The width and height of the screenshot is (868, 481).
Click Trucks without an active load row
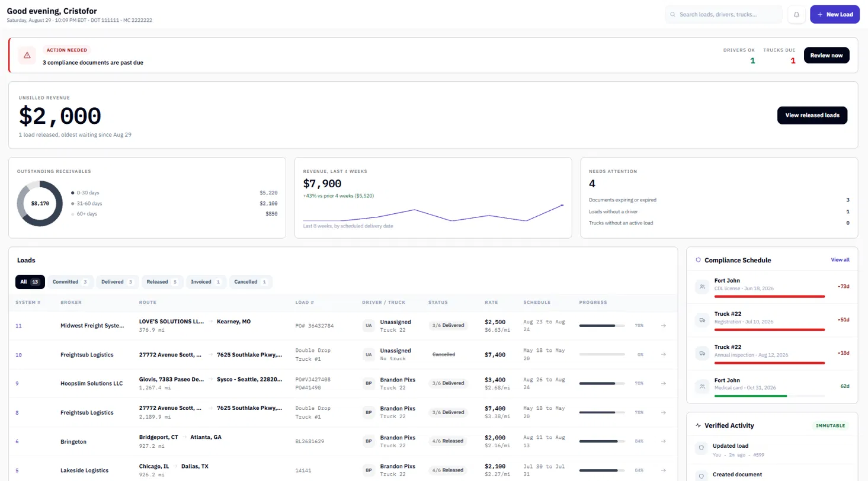[x=719, y=223]
